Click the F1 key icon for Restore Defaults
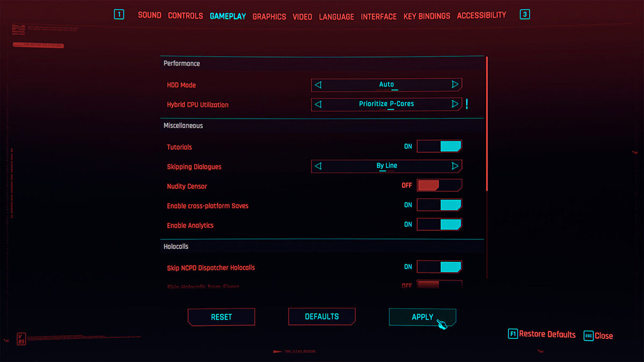Viewport: 644px width, 362px height. pyautogui.click(x=513, y=334)
